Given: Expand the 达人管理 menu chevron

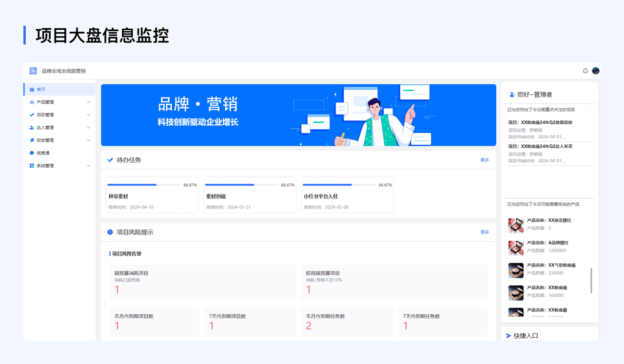Looking at the screenshot, I should point(89,128).
